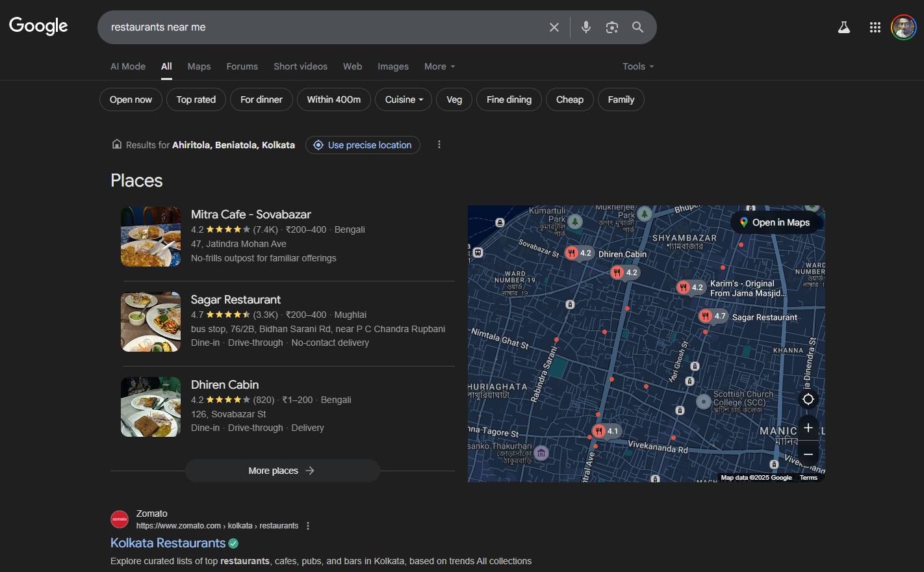
Task: Enable the Open now filter
Action: click(x=131, y=99)
